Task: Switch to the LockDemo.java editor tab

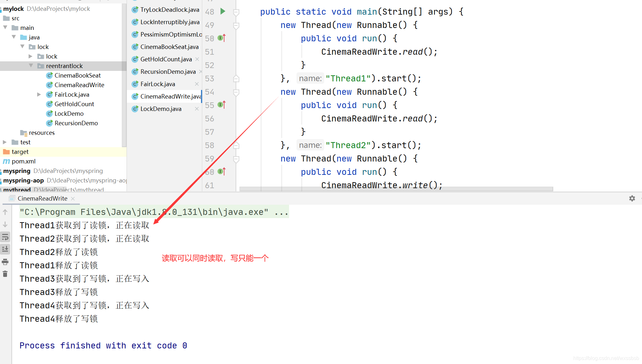Action: tap(161, 109)
